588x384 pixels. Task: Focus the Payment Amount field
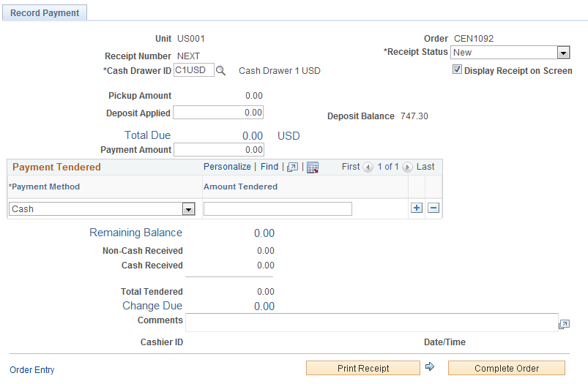[219, 149]
